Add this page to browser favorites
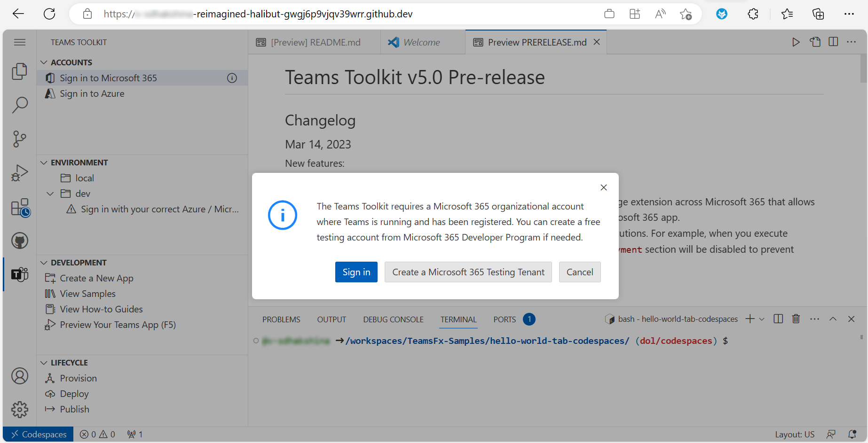This screenshot has height=443, width=868. pyautogui.click(x=686, y=14)
